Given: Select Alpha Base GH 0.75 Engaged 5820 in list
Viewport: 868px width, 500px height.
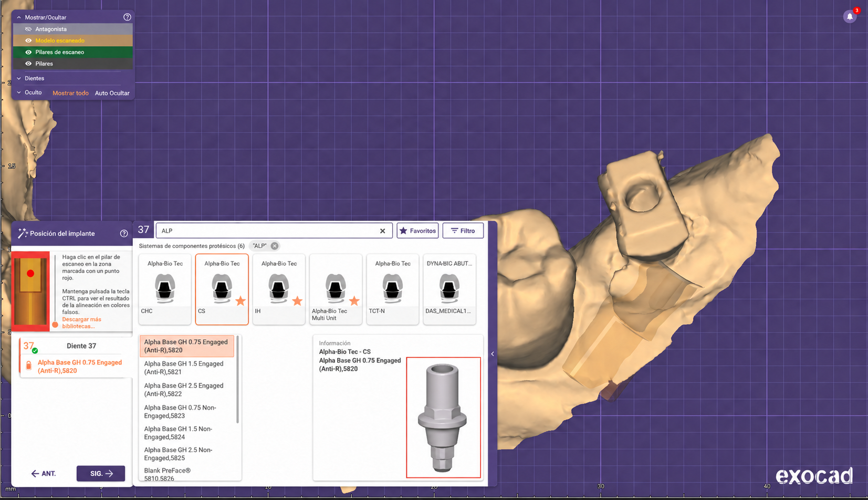Looking at the screenshot, I should pyautogui.click(x=187, y=346).
